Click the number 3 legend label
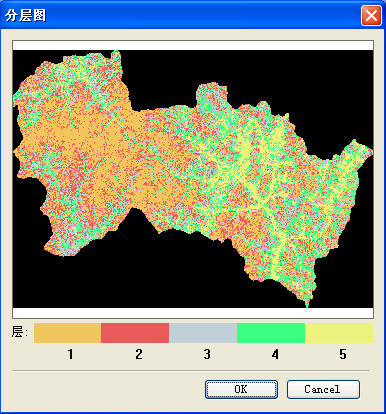The width and height of the screenshot is (386, 414). click(x=207, y=354)
